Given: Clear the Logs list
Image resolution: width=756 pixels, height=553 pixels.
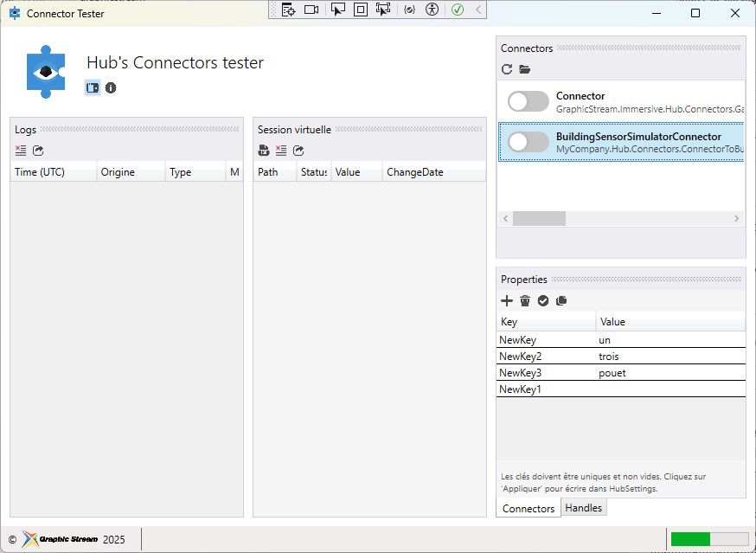Looking at the screenshot, I should (21, 151).
